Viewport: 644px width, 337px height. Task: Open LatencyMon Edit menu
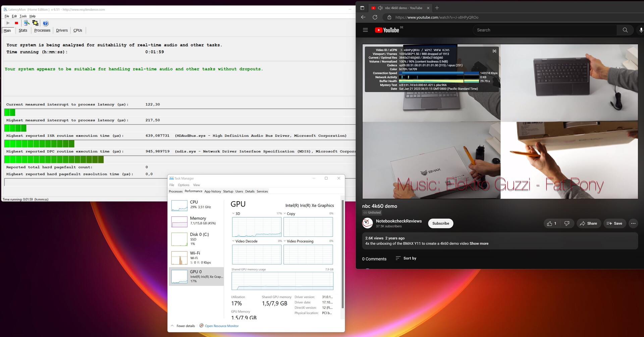(14, 16)
